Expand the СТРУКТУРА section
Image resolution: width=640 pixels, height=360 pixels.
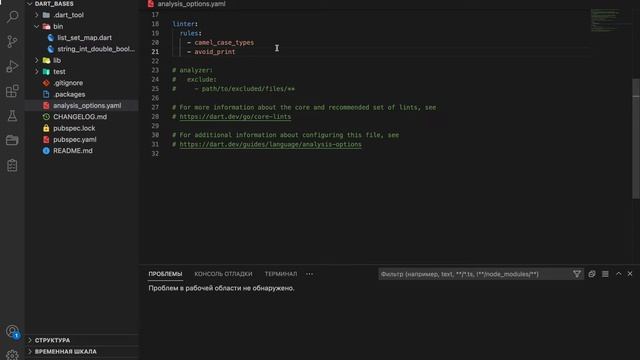pos(52,340)
